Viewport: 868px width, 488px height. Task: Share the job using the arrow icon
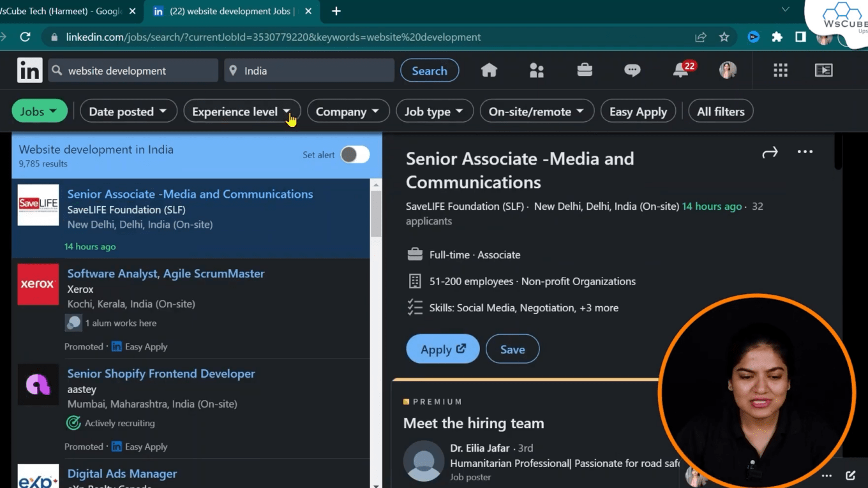(x=770, y=152)
